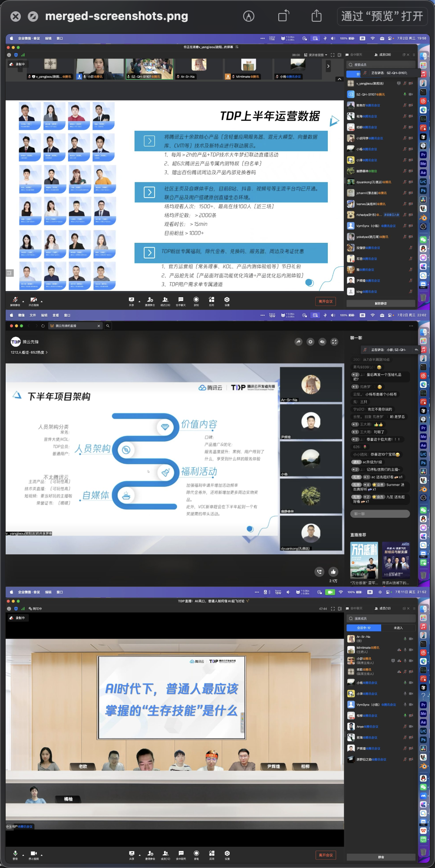
Task: Open the share menu icon
Action: [x=317, y=16]
